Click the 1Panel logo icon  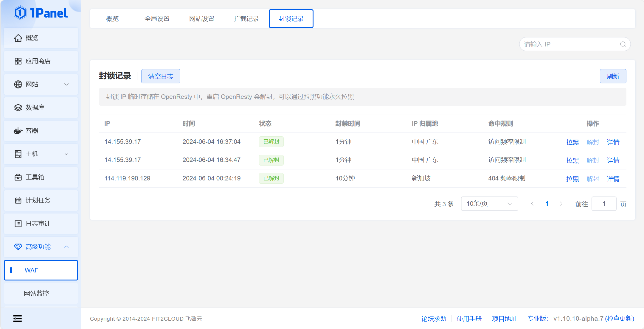[x=20, y=13]
